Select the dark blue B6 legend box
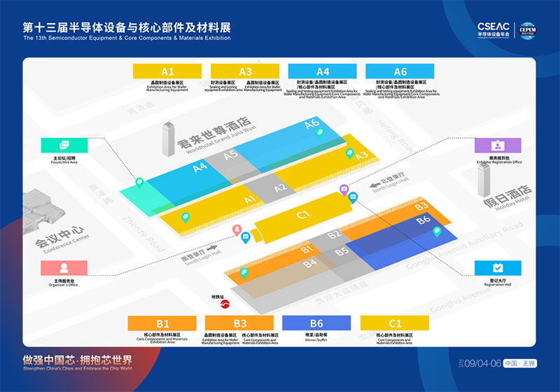 pyautogui.click(x=316, y=323)
